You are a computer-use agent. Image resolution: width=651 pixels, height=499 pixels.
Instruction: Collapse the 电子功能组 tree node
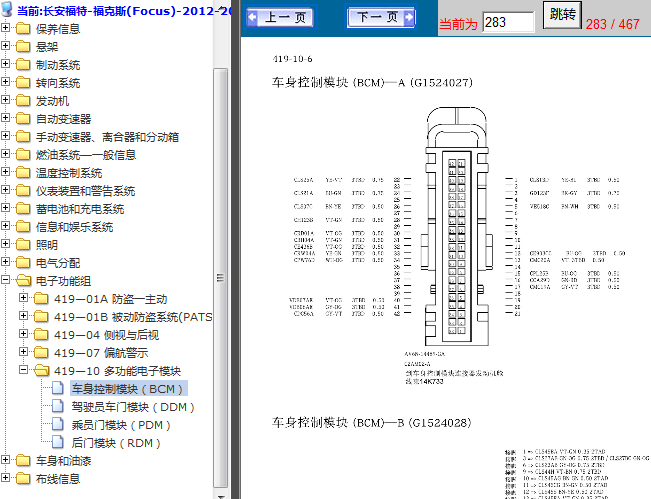5,279
